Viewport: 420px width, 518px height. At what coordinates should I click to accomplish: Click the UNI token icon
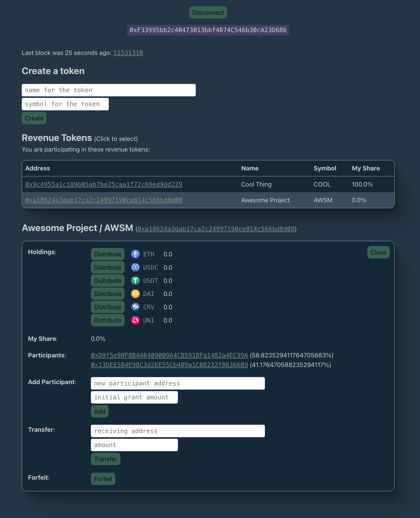point(135,320)
